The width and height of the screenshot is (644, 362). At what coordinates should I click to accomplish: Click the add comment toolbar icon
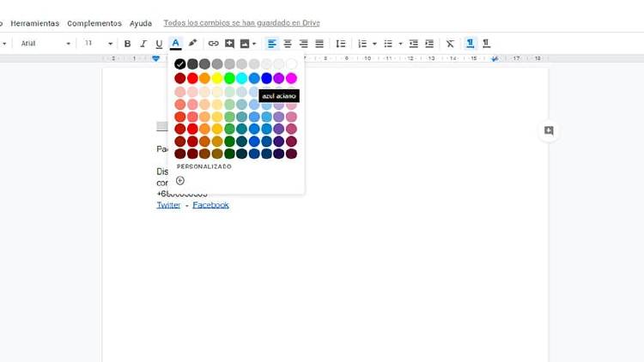coord(229,44)
